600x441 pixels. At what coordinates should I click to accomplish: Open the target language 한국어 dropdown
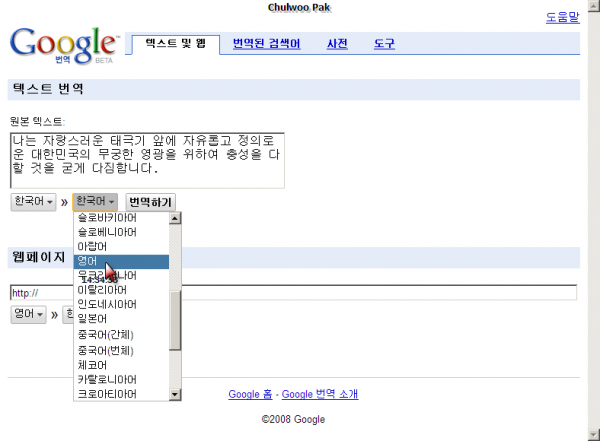click(95, 201)
